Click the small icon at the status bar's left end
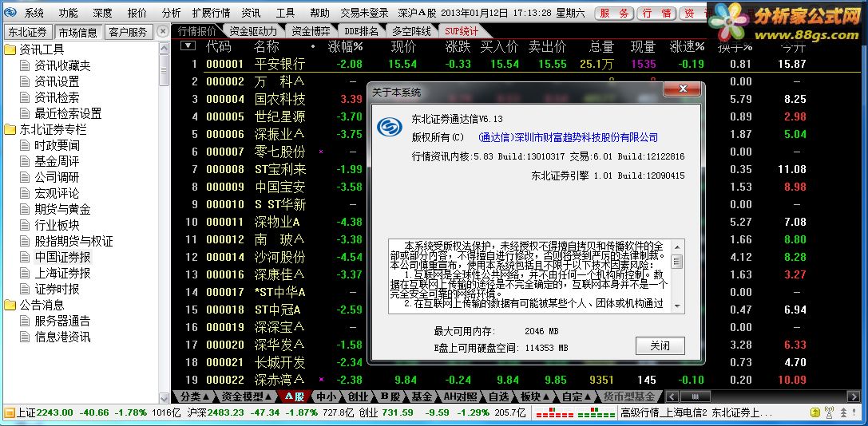 coord(9,412)
